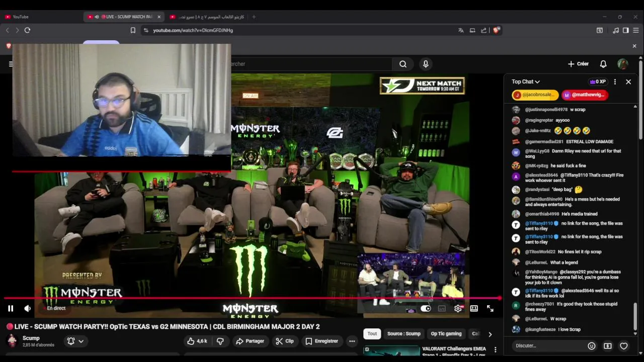Image resolution: width=644 pixels, height=362 pixels.
Task: Open more actions three-dot menu under video
Action: tap(352, 341)
